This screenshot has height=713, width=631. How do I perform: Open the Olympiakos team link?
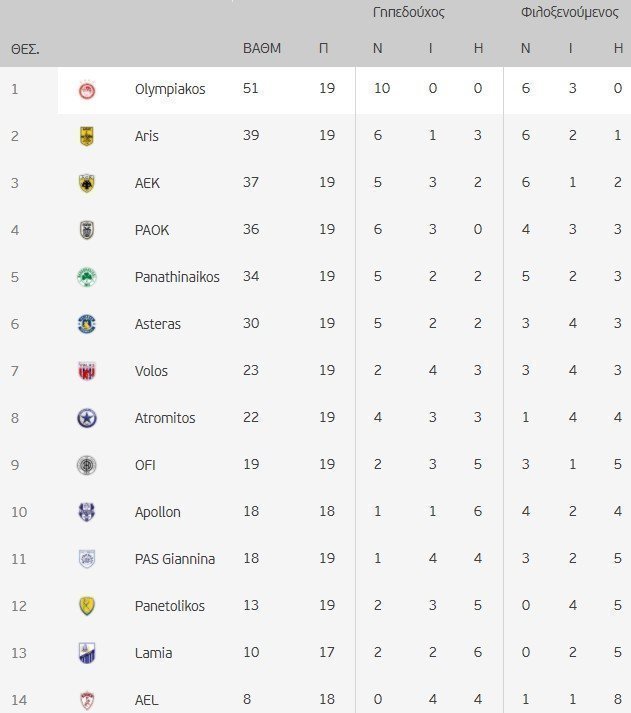(x=170, y=89)
